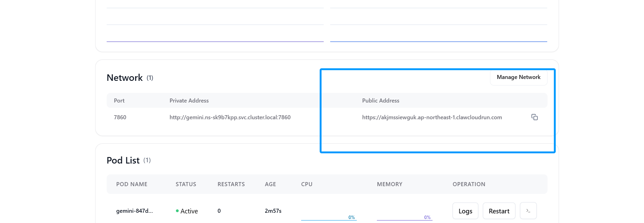
Task: Click the STATUS column header
Action: (x=186, y=184)
